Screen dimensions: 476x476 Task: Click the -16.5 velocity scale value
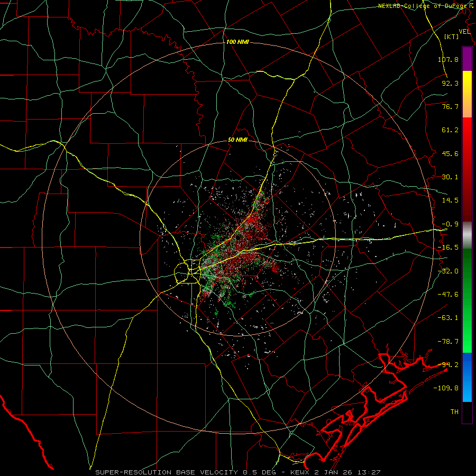pos(448,248)
